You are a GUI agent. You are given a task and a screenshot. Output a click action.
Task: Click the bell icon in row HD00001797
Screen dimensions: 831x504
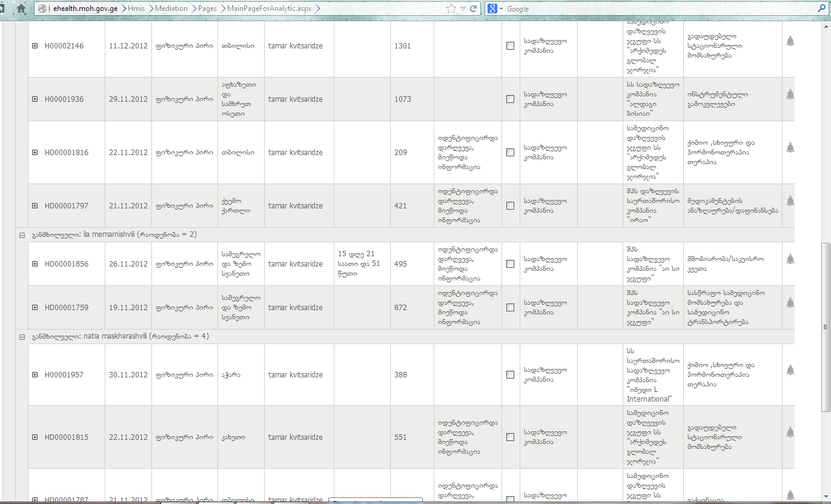(790, 201)
